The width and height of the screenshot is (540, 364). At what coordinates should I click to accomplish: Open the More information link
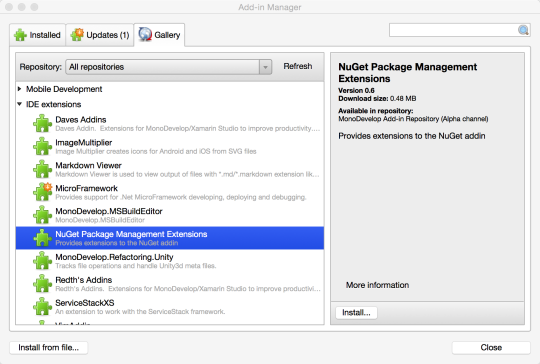(x=377, y=285)
